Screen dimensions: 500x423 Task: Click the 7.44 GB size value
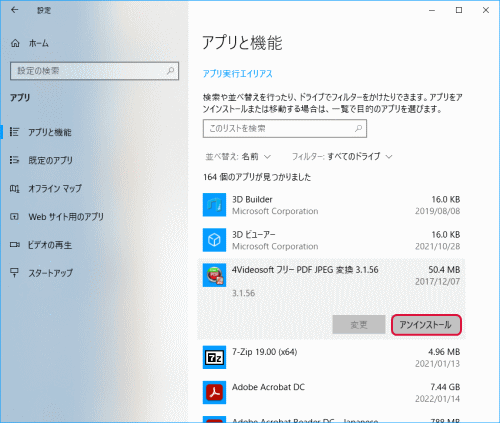445,387
